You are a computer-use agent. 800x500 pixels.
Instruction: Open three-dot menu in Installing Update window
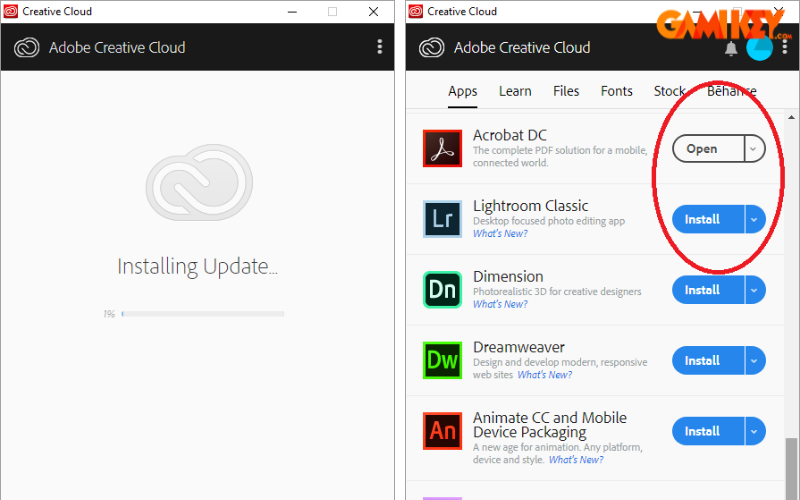tap(380, 47)
